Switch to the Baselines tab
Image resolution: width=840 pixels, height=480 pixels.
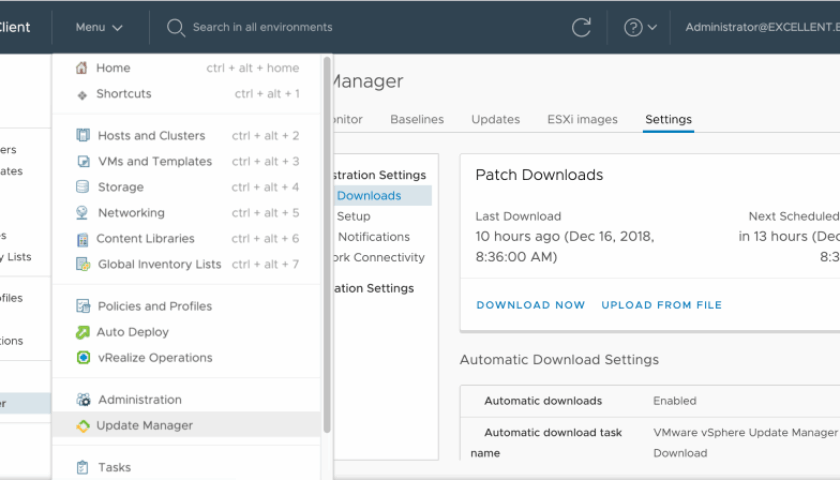[x=417, y=119]
